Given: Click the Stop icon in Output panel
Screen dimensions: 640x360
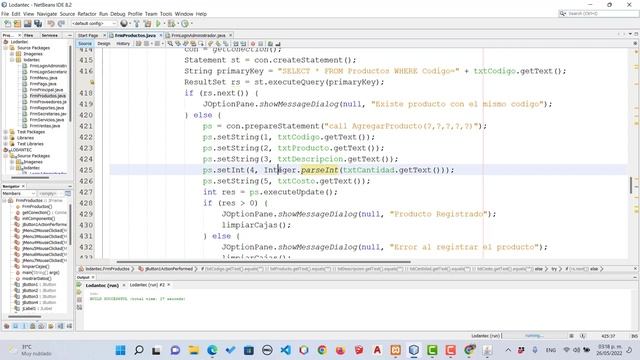Looking at the screenshot, I should pyautogui.click(x=79, y=300).
